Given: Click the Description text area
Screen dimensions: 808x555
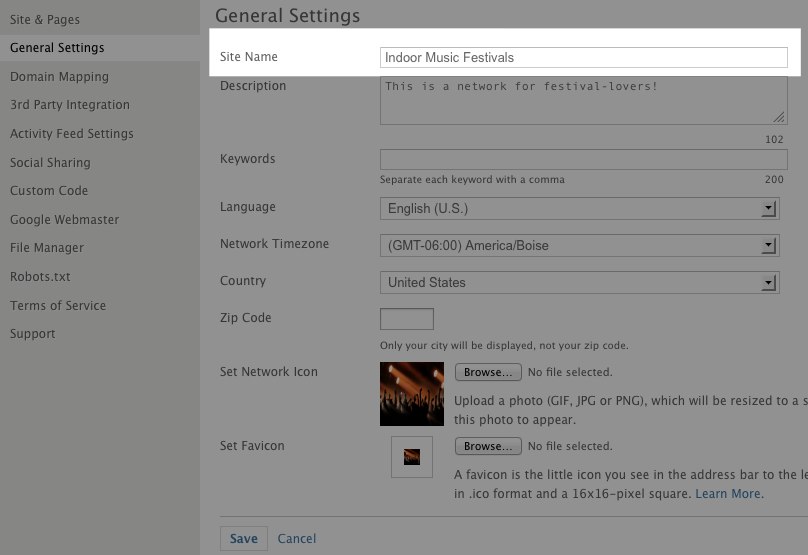Looking at the screenshot, I should (583, 101).
